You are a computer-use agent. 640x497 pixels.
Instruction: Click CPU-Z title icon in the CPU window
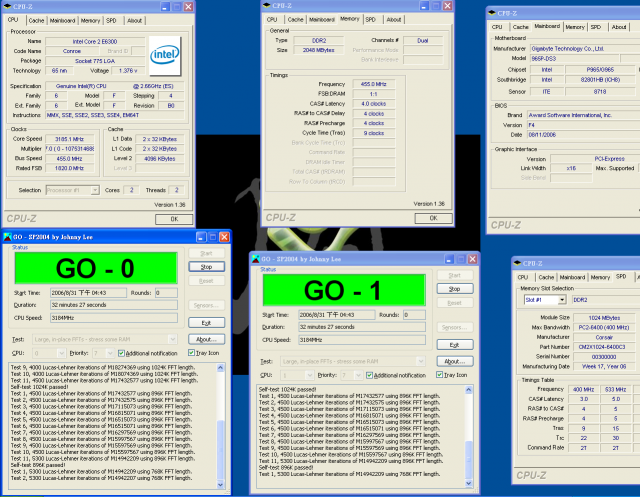pos(7,7)
